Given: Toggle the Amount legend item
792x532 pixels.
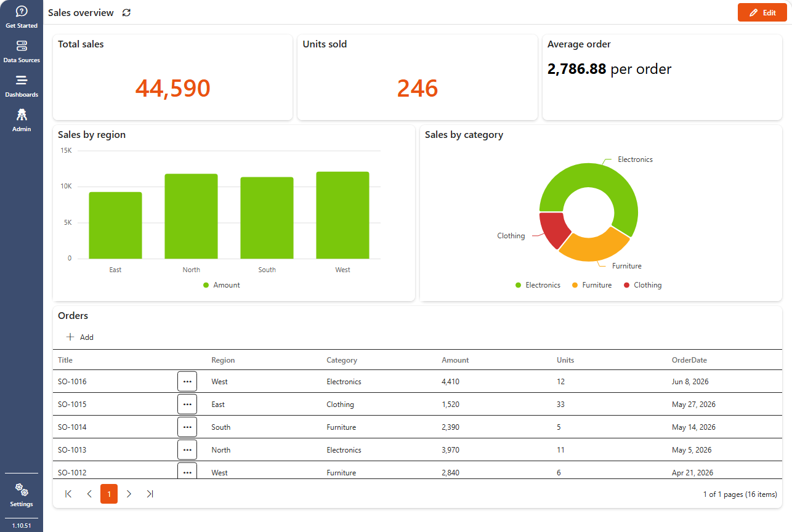Looking at the screenshot, I should point(221,285).
